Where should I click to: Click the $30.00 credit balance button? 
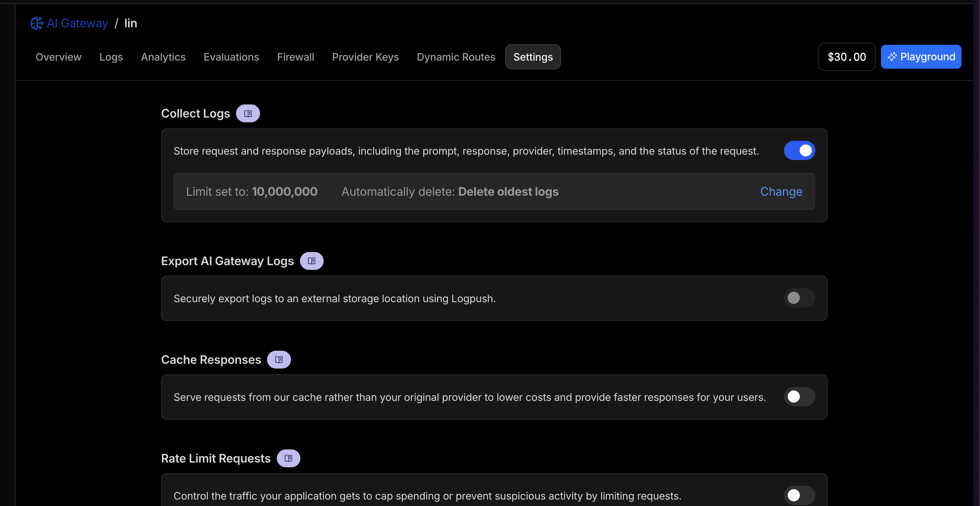(846, 57)
